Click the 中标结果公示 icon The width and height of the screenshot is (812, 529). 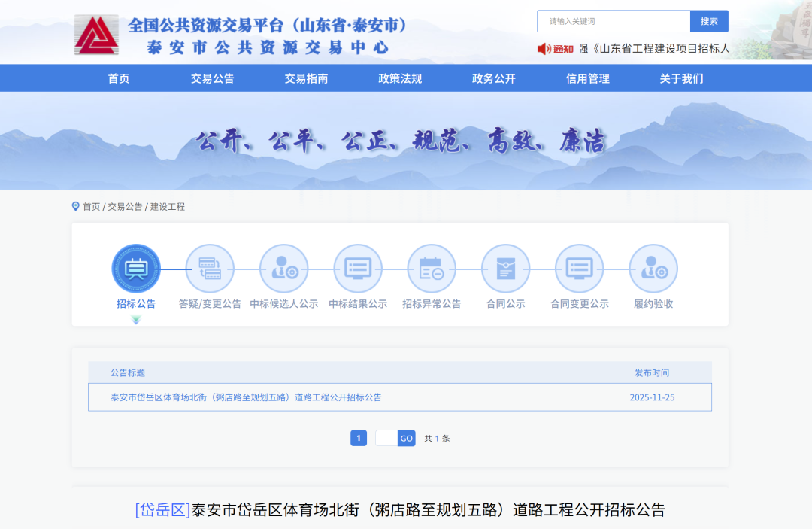(x=358, y=269)
